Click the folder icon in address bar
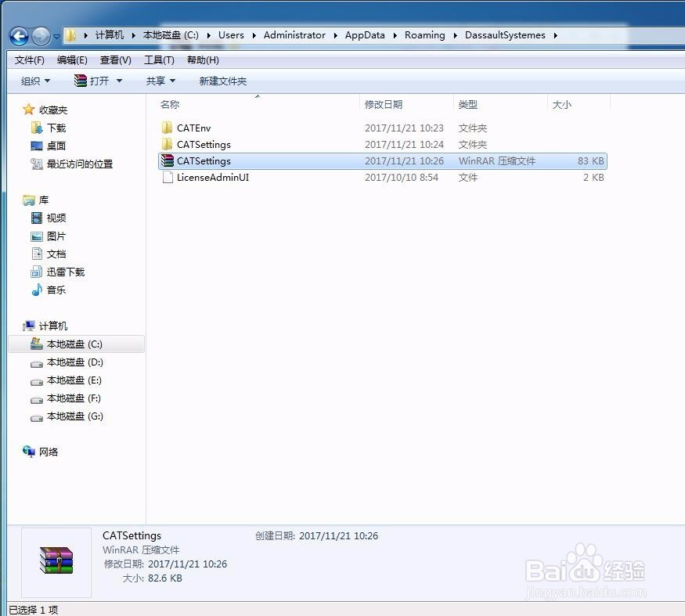Image resolution: width=685 pixels, height=616 pixels. 70,35
